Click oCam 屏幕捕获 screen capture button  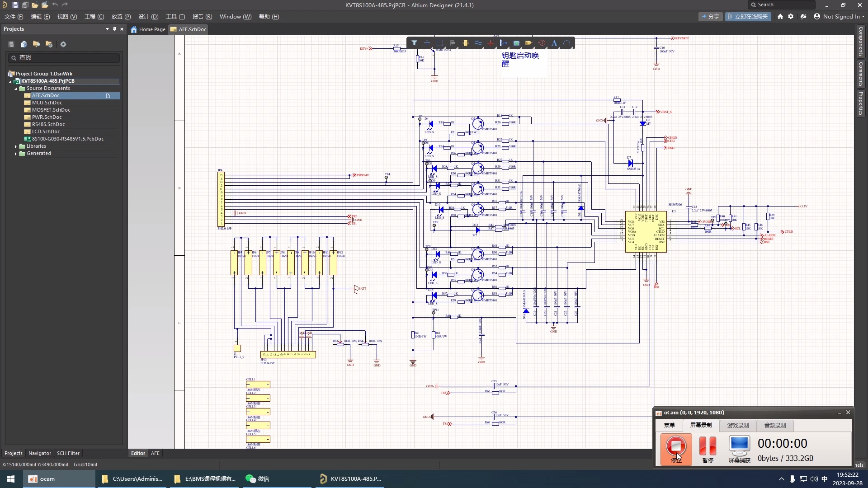[x=739, y=449]
